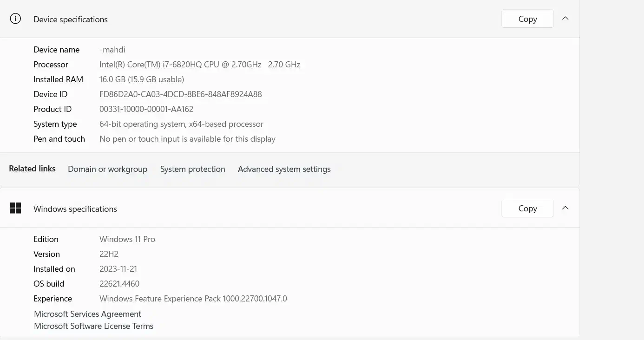The image size is (644, 340).
Task: Open Microsoft Software License Terms
Action: pos(93,326)
